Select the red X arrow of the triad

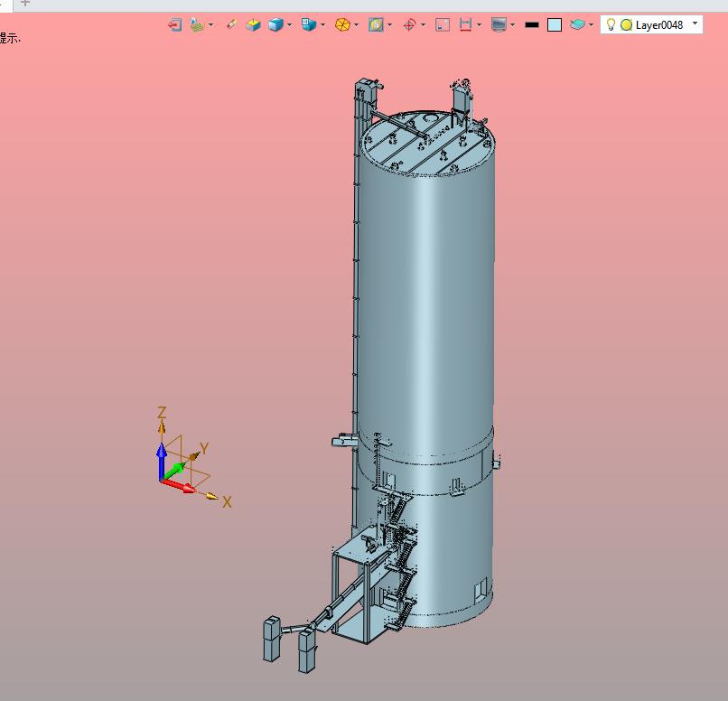click(x=178, y=486)
